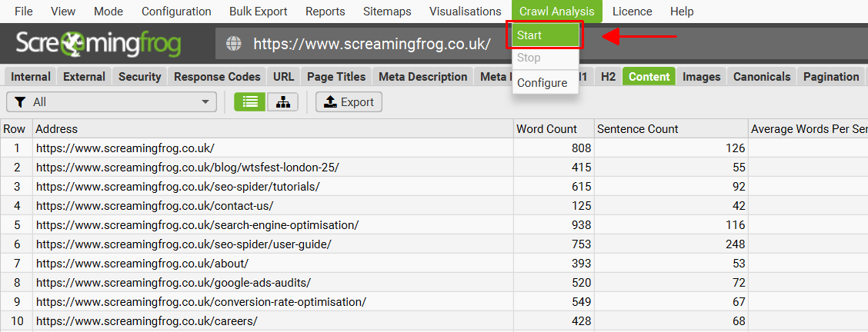Open the Configuration menu
This screenshot has height=332, width=868.
coord(176,11)
